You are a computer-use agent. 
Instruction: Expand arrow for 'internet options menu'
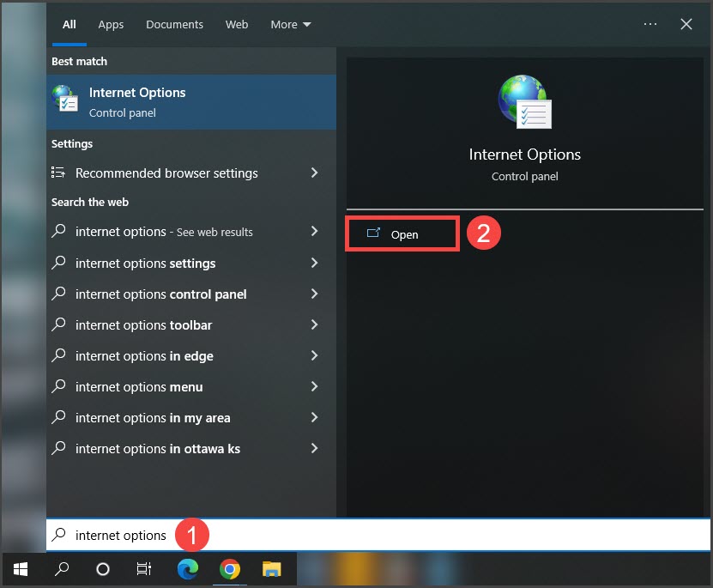314,386
